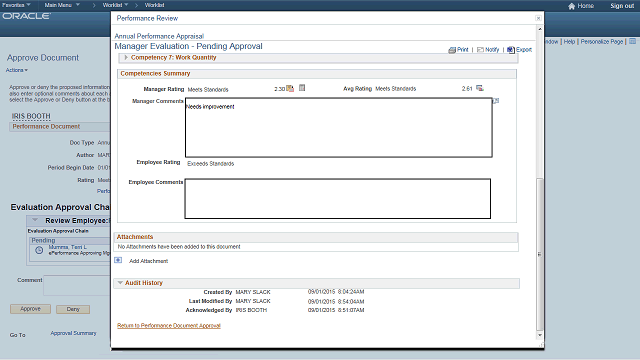This screenshot has width=640, height=360.
Task: Click the Add Attachment link
Action: (149, 261)
